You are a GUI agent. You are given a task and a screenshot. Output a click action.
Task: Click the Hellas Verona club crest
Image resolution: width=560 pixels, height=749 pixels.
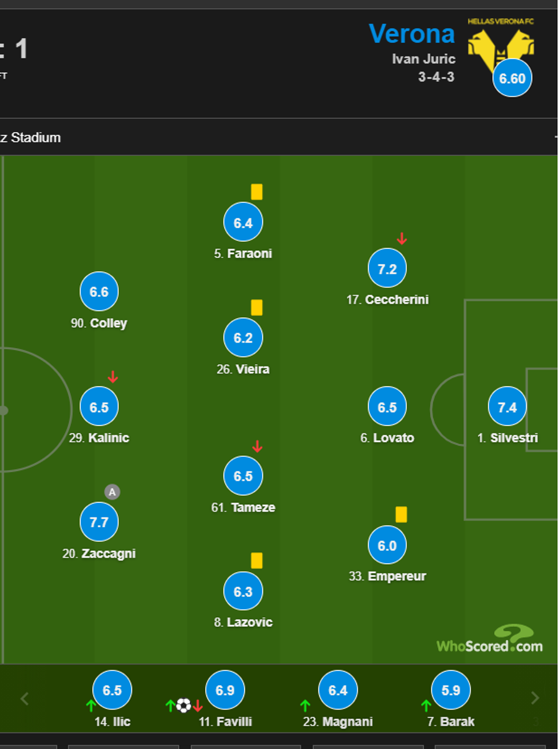[501, 43]
